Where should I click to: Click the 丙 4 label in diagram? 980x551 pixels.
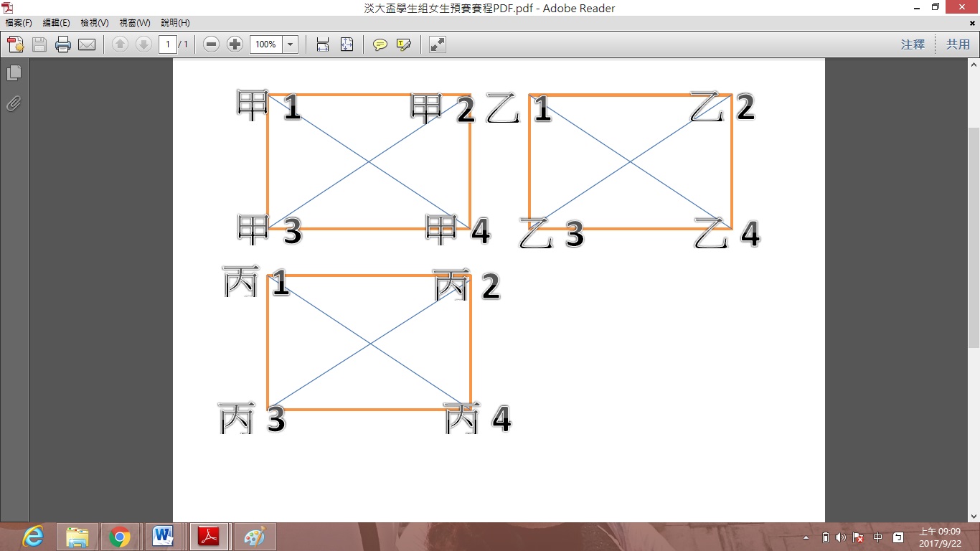[477, 418]
